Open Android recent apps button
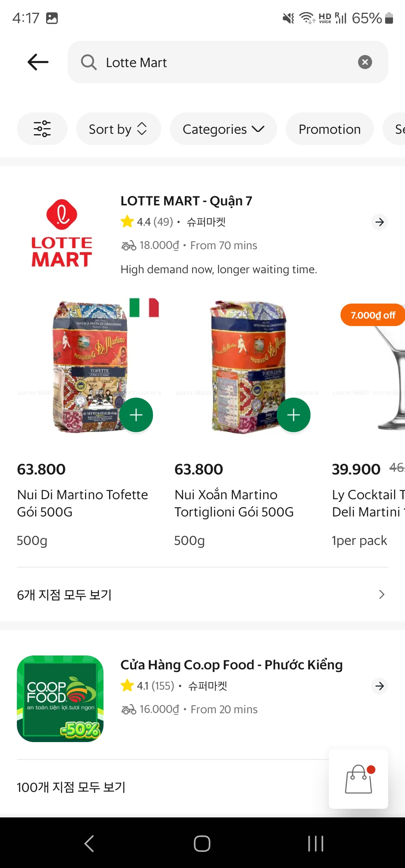Image resolution: width=405 pixels, height=868 pixels. pyautogui.click(x=315, y=844)
